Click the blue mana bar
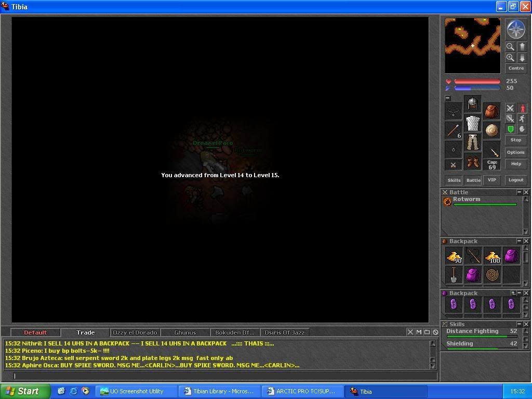The width and height of the screenshot is (532, 399). [x=477, y=88]
